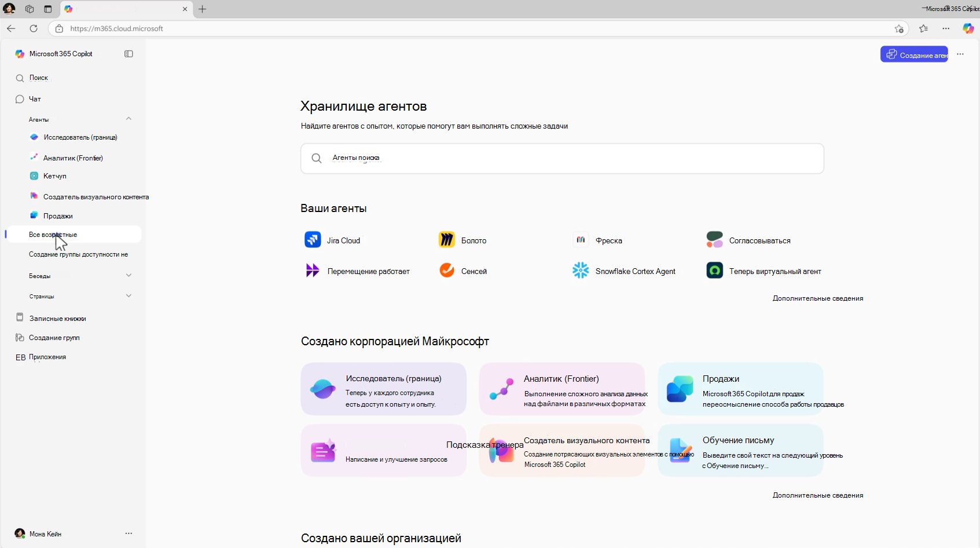Expand the Страницы section chevron

click(x=129, y=295)
